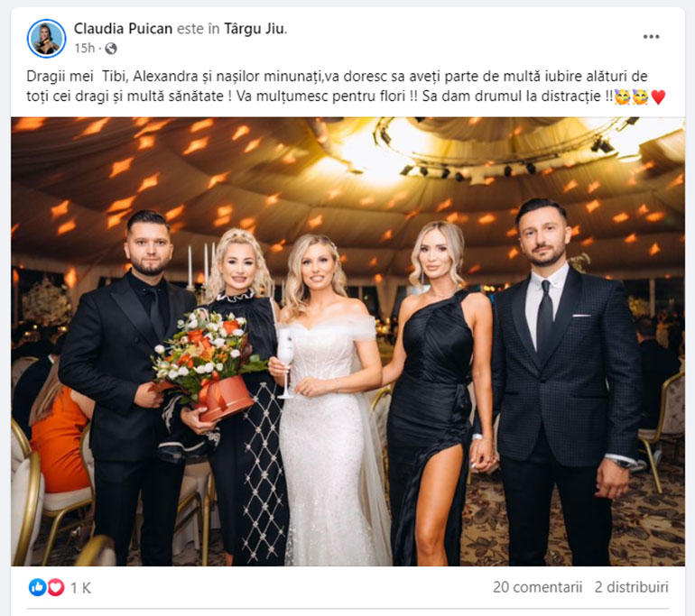View the 20 comentarii comments
Image resolution: width=695 pixels, height=616 pixels.
(x=537, y=587)
